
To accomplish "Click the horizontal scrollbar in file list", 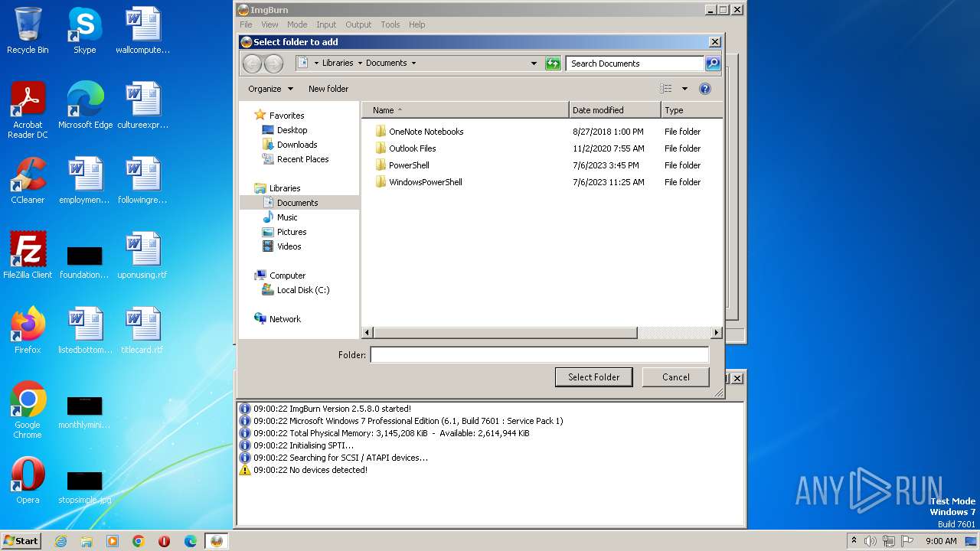I will point(505,333).
